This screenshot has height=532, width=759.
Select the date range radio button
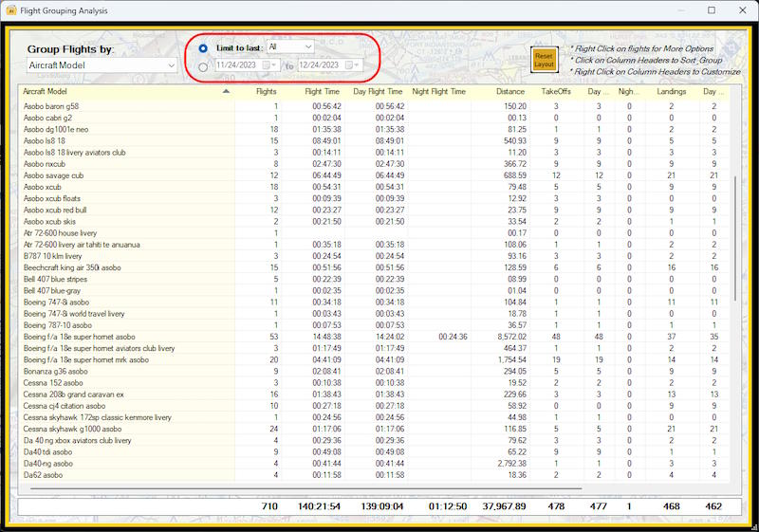tap(203, 67)
